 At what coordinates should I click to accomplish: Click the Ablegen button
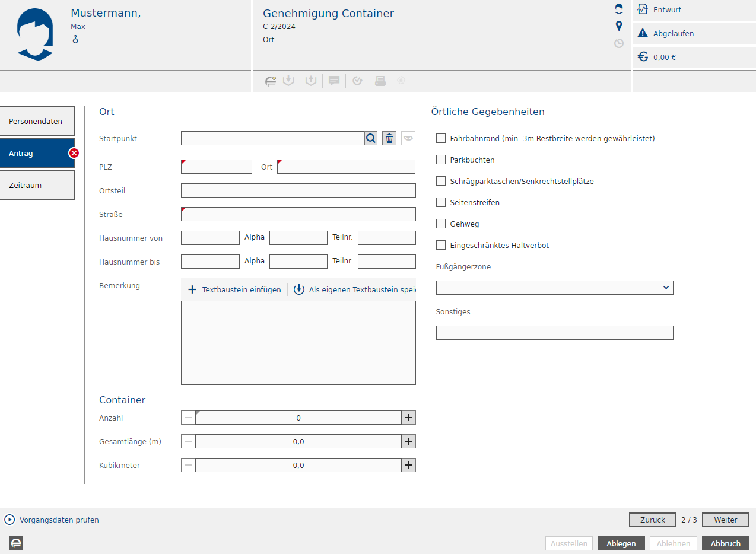click(621, 543)
